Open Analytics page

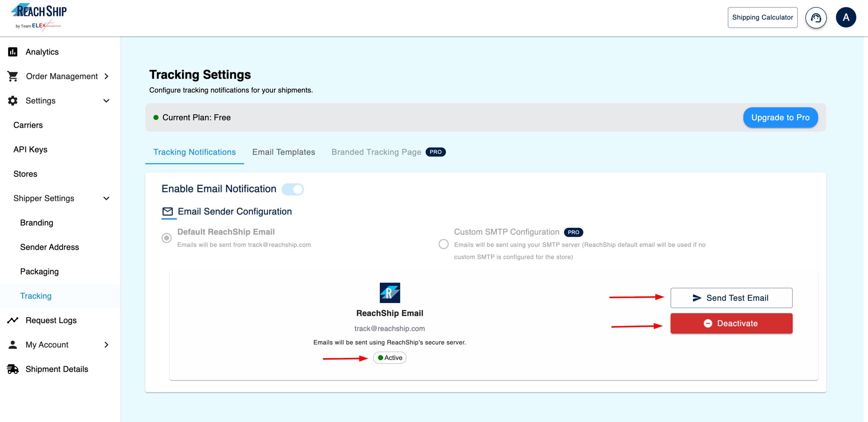42,52
